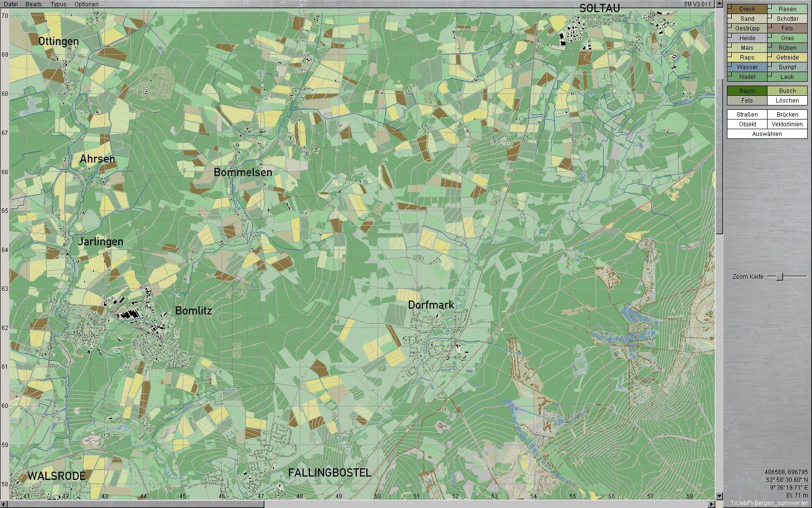Click the Zoom Karte slider handle
Screen dimensions: 812x508
(x=780, y=276)
